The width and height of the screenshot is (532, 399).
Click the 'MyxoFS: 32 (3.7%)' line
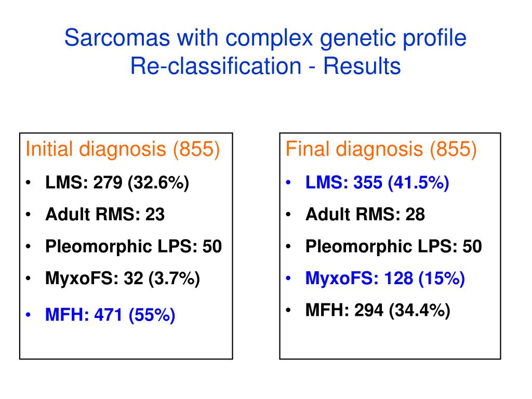pos(123,278)
